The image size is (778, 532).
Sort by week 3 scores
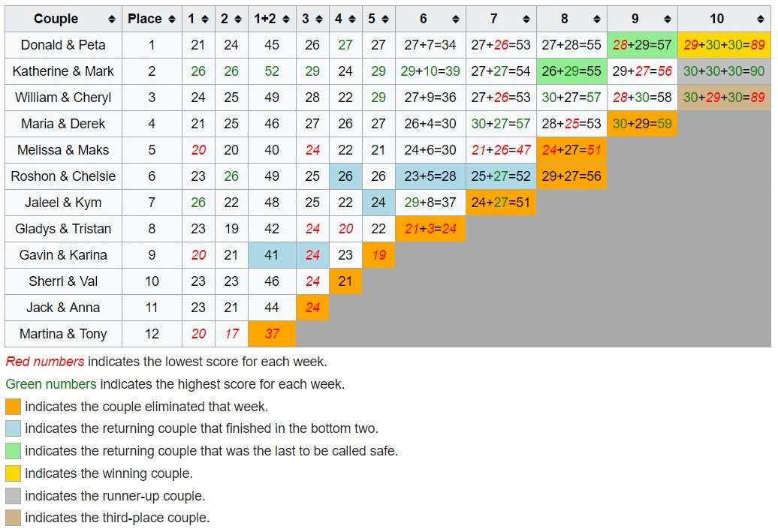320,19
